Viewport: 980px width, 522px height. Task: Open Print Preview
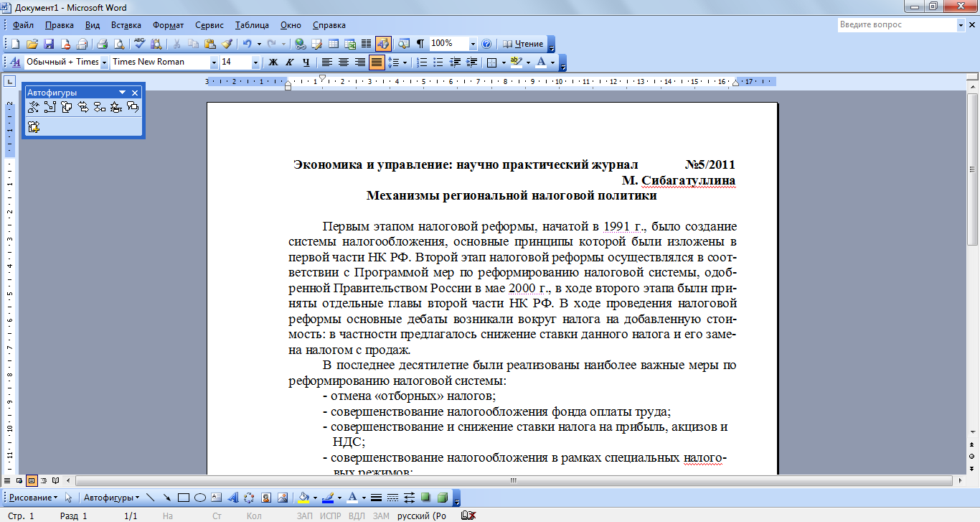tap(118, 44)
